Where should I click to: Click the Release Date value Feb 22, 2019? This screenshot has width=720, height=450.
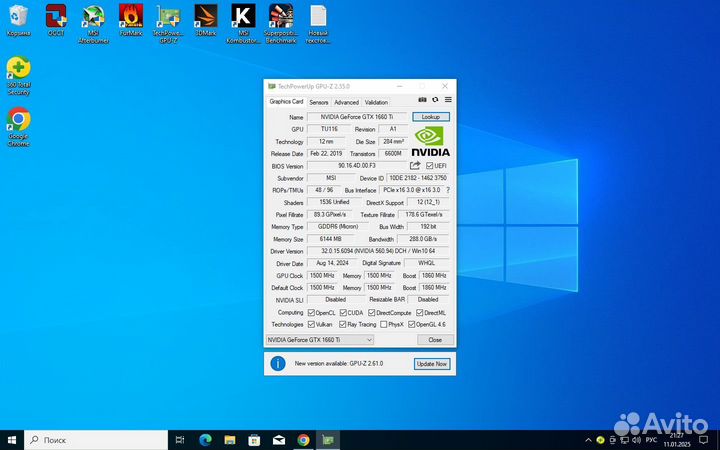click(326, 153)
